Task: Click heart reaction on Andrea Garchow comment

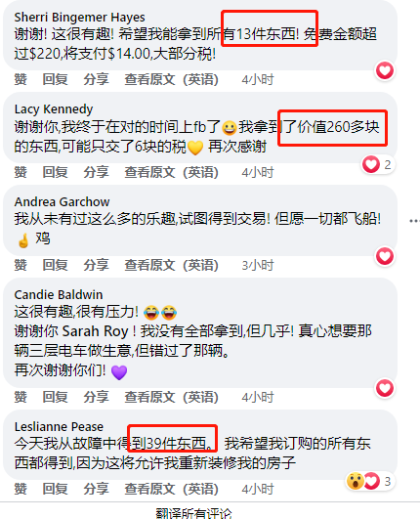Action: [385, 256]
